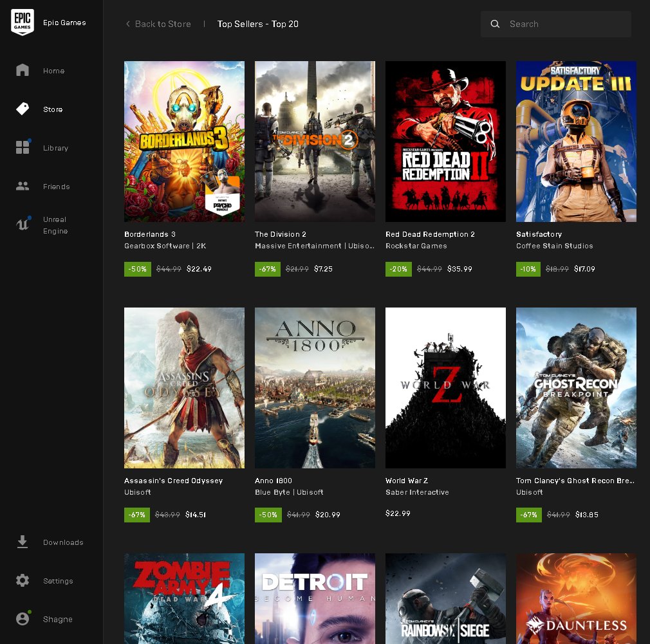Click the Epic Games logo
The image size is (650, 644).
23,22
